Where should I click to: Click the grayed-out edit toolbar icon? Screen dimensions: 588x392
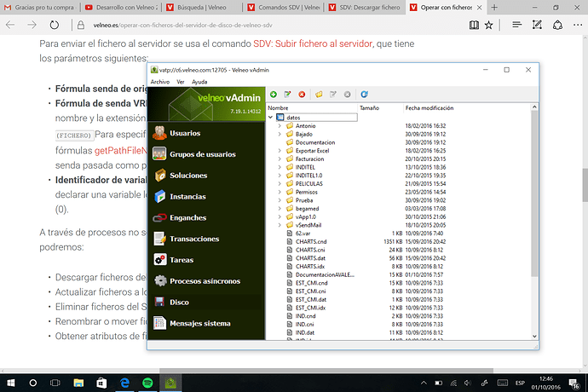[x=333, y=94]
